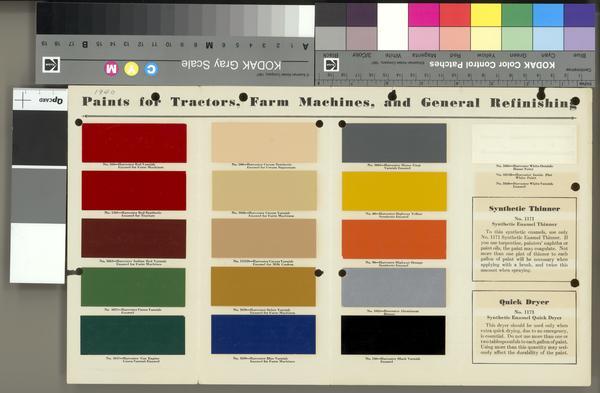Viewport: 600px width, 393px height.
Task: Select the Indian Red dark maroon swatch
Action: click(134, 238)
